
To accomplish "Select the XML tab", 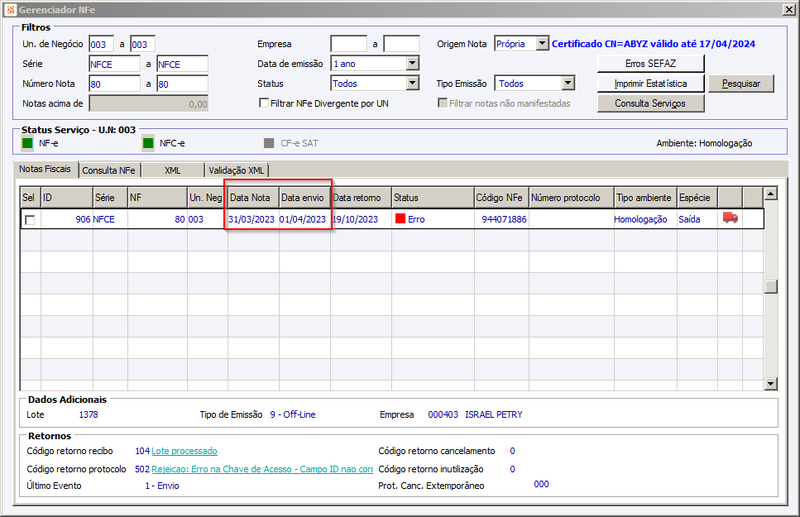I will (x=172, y=170).
